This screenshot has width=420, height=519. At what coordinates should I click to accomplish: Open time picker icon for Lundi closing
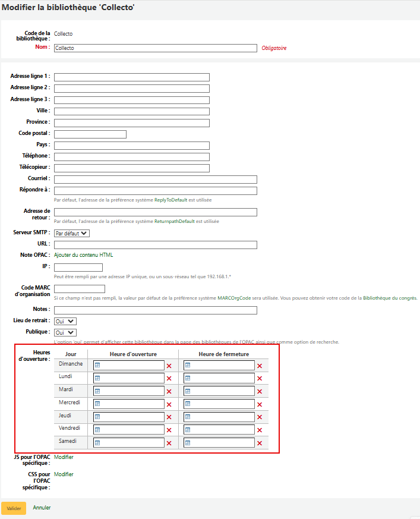188,378
